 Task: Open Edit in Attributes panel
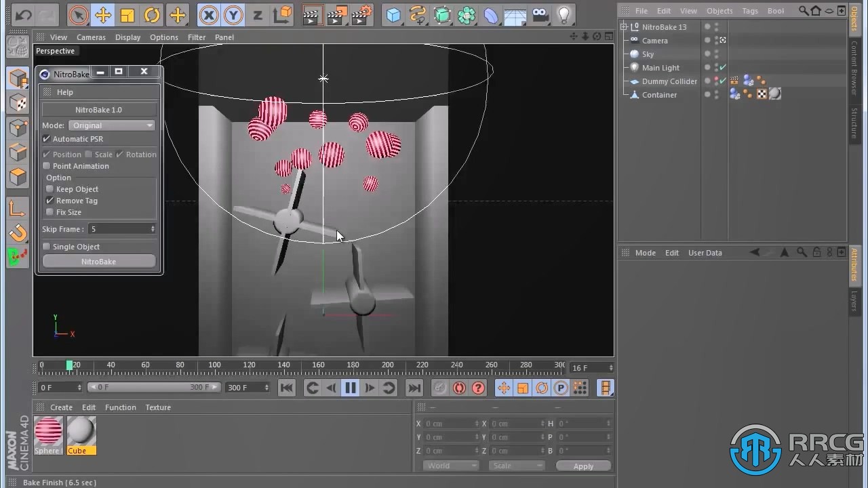(x=672, y=253)
